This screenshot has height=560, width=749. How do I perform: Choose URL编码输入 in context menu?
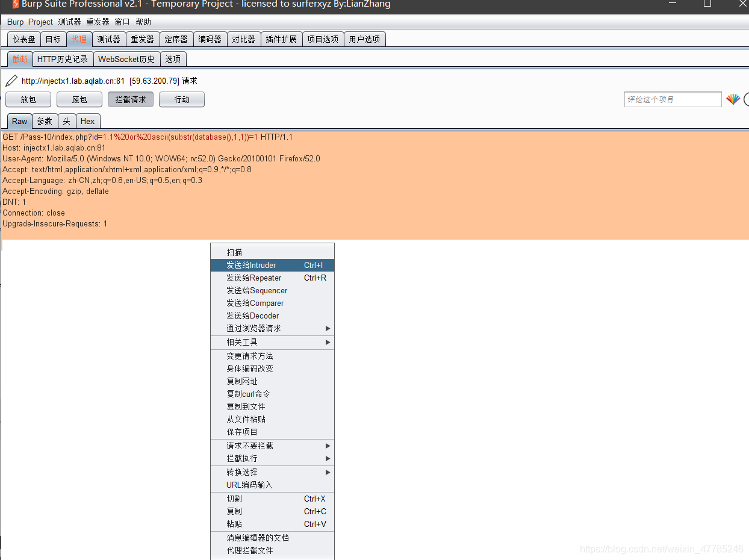pos(272,485)
